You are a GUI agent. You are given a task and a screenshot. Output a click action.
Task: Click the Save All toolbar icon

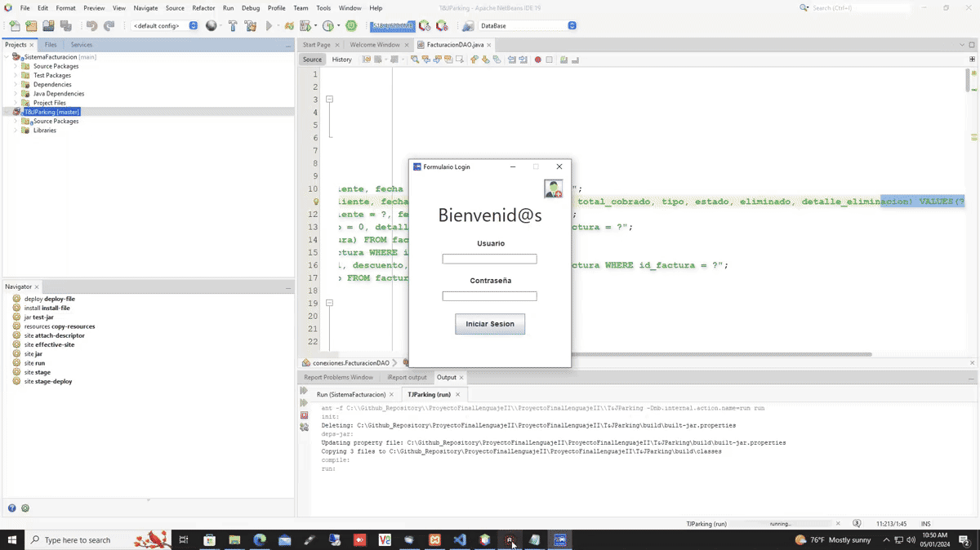66,26
